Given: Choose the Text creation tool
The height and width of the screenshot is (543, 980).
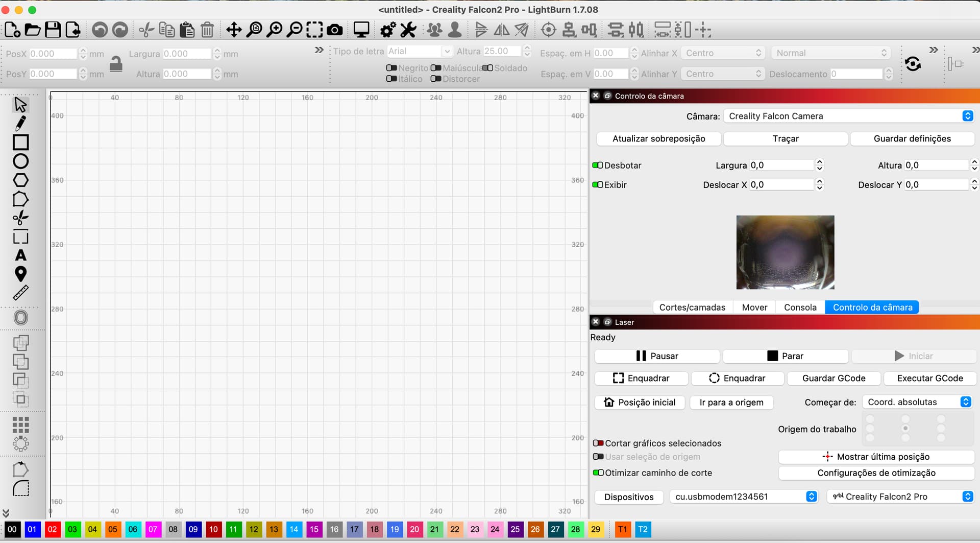Looking at the screenshot, I should coord(20,255).
